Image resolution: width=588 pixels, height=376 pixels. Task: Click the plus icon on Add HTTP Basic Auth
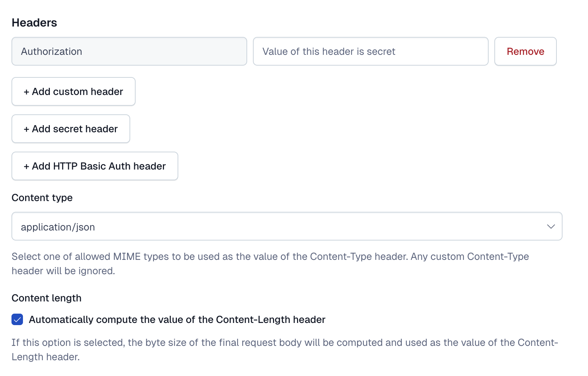tap(26, 167)
